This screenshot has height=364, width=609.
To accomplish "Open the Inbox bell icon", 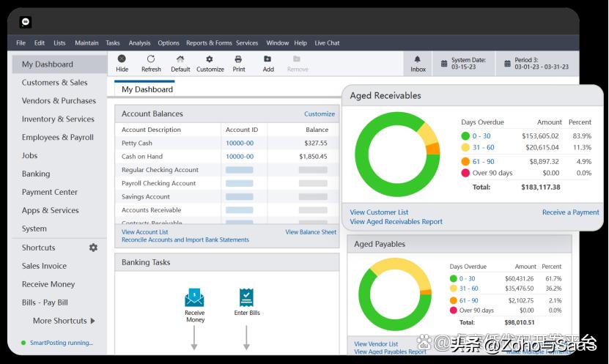I will tap(418, 59).
